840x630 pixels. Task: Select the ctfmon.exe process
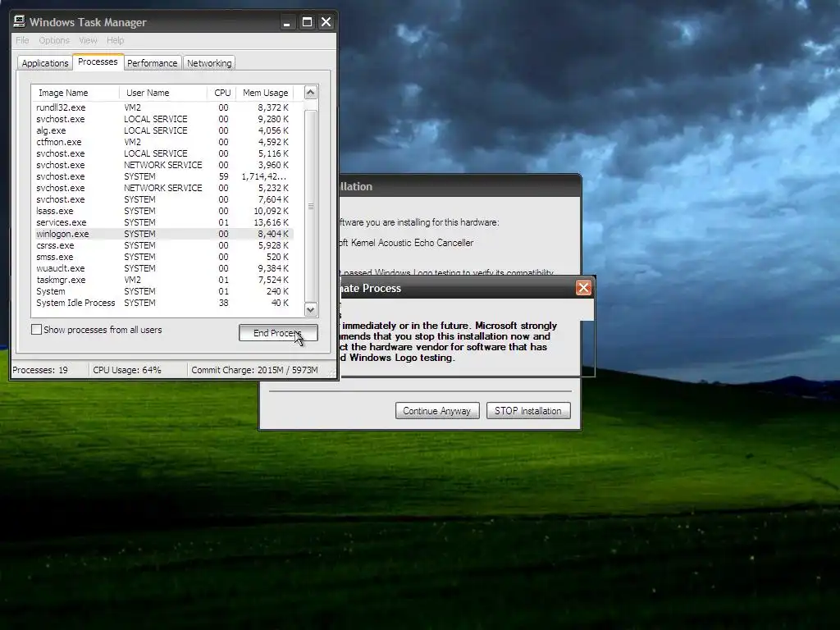tap(163, 142)
